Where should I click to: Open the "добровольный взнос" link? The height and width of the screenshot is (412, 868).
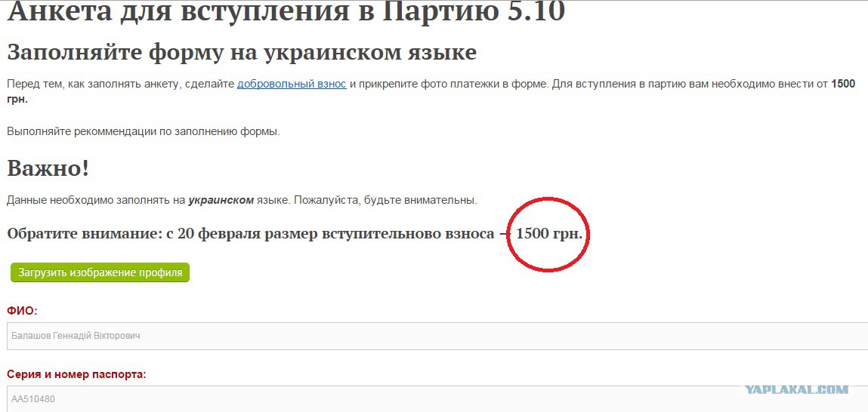click(292, 84)
